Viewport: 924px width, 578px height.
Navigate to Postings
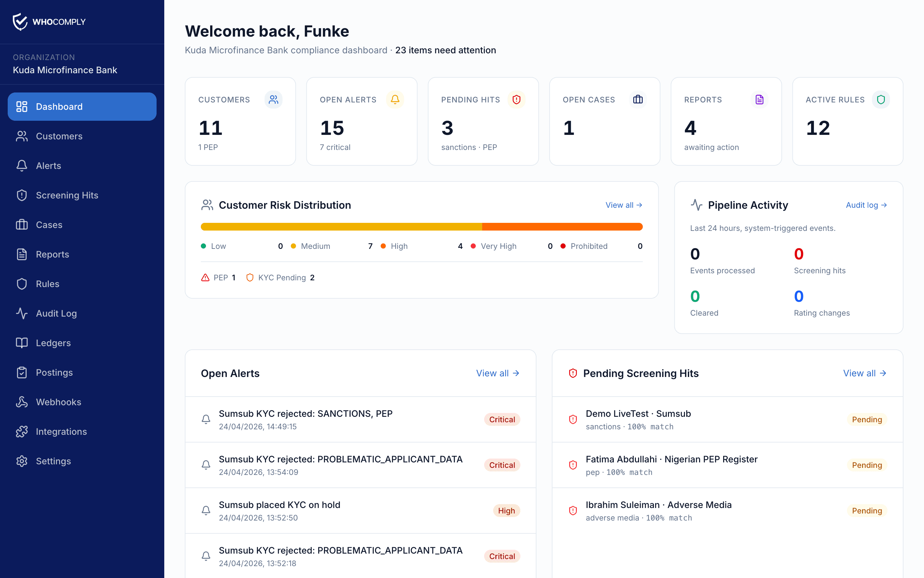pos(82,372)
